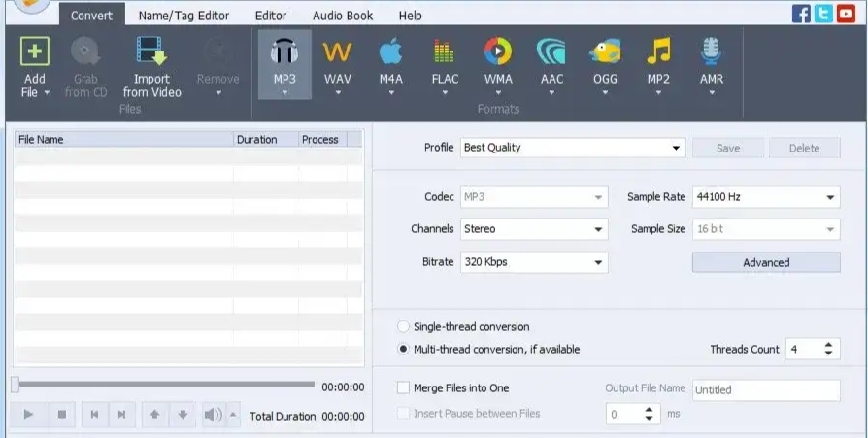The height and width of the screenshot is (438, 868).
Task: Decrease the pause duration ms value
Action: click(x=650, y=418)
